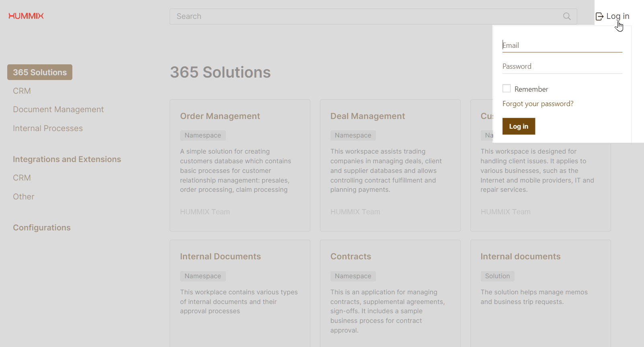Open Other in the sidebar
The image size is (644, 347).
point(24,197)
